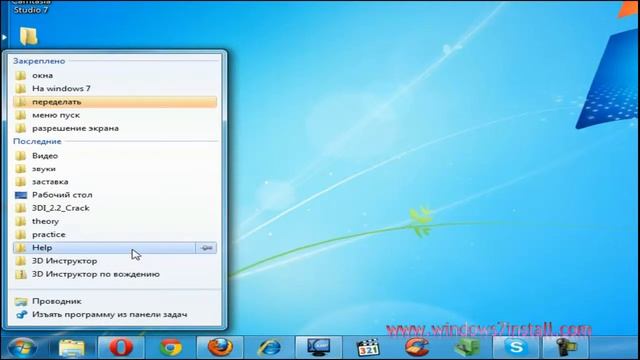The width and height of the screenshot is (640, 360).
Task: Open recent folder 'звуки'
Action: tap(115, 169)
